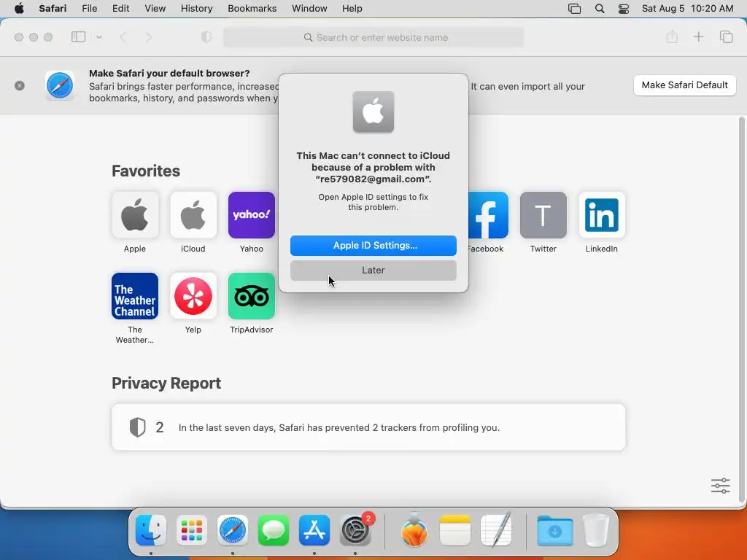Open Spotlight search in menu bar
Viewport: 747px width, 560px height.
(600, 9)
